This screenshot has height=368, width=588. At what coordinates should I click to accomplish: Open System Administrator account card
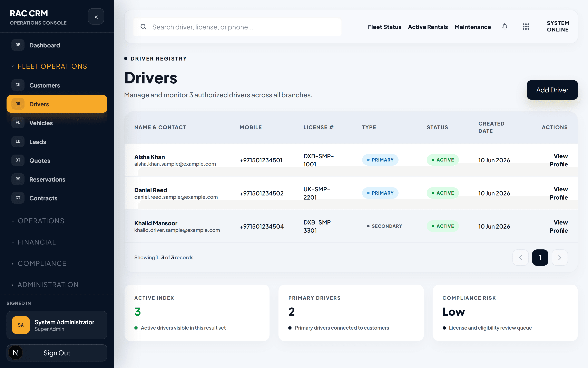[x=57, y=325]
